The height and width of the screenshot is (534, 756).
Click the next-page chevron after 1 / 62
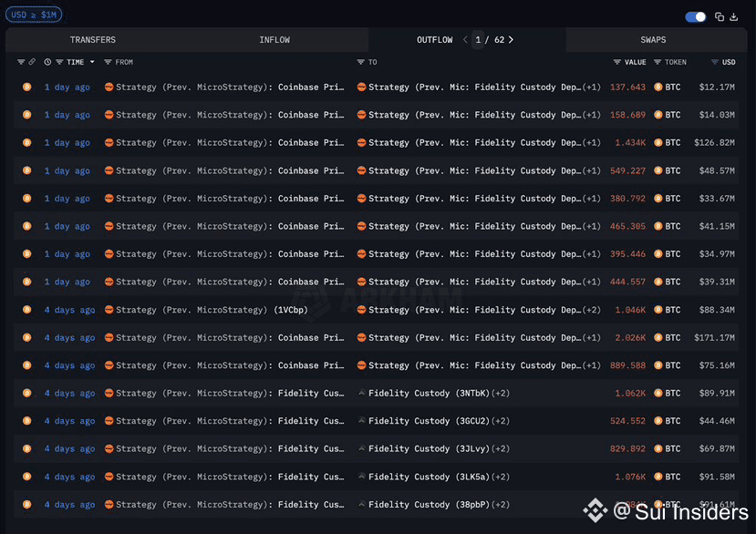[509, 39]
